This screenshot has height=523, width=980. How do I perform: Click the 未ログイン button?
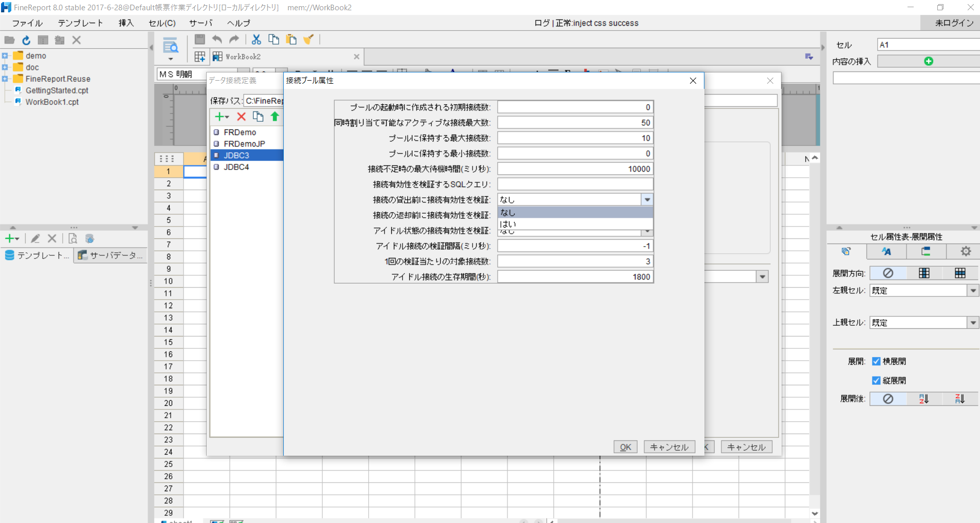click(950, 23)
